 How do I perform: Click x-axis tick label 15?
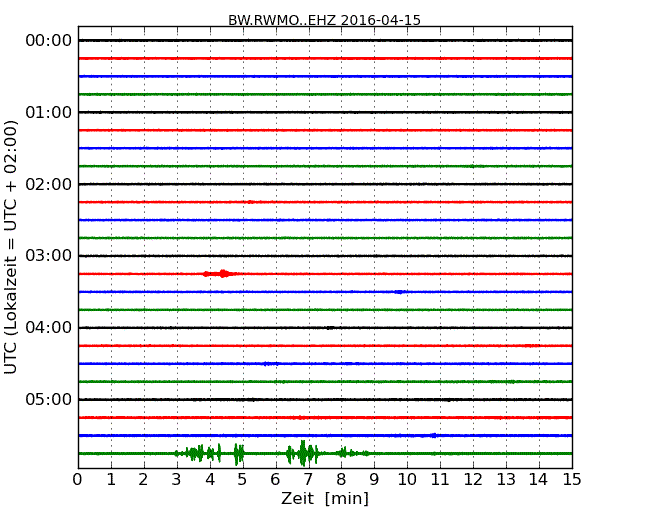572,479
